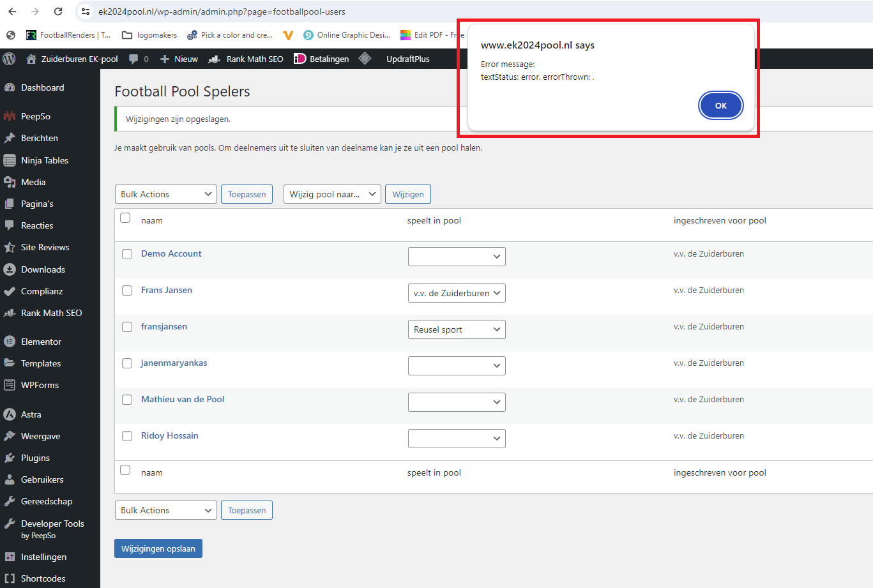Image resolution: width=873 pixels, height=588 pixels.
Task: Reload the page with refresh icon
Action: point(58,11)
